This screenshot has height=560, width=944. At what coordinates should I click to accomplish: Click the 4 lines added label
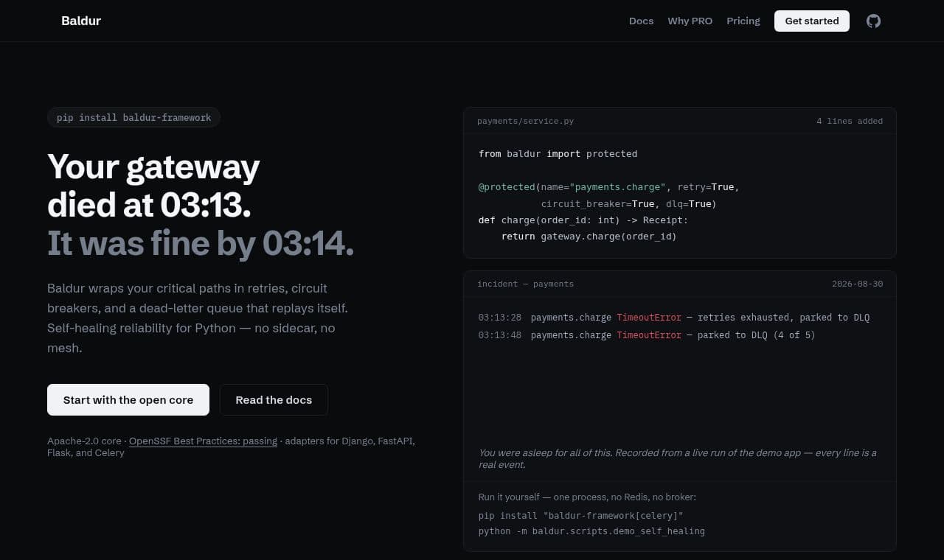click(x=850, y=121)
